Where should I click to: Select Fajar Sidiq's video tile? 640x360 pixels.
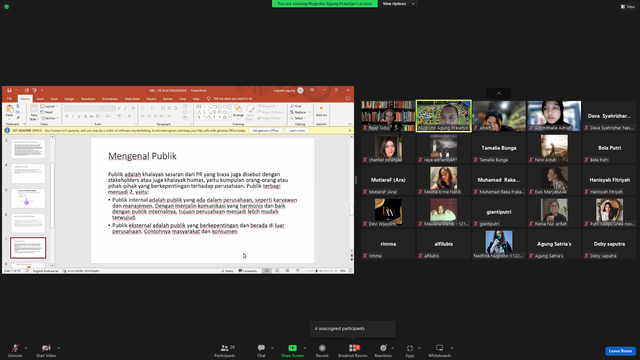click(388, 116)
